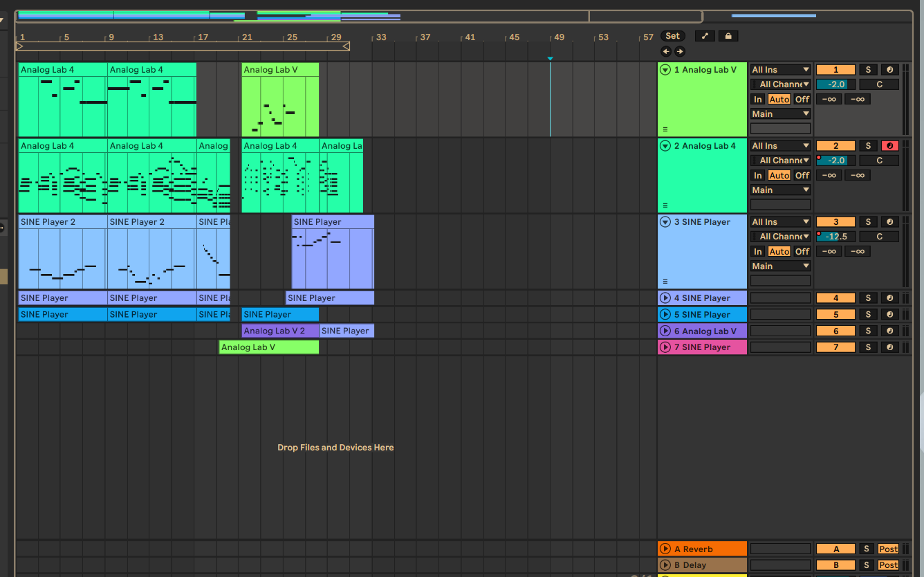This screenshot has height=577, width=924.
Task: Click the three-line icon on 1 Analog Lab V header
Action: (665, 129)
